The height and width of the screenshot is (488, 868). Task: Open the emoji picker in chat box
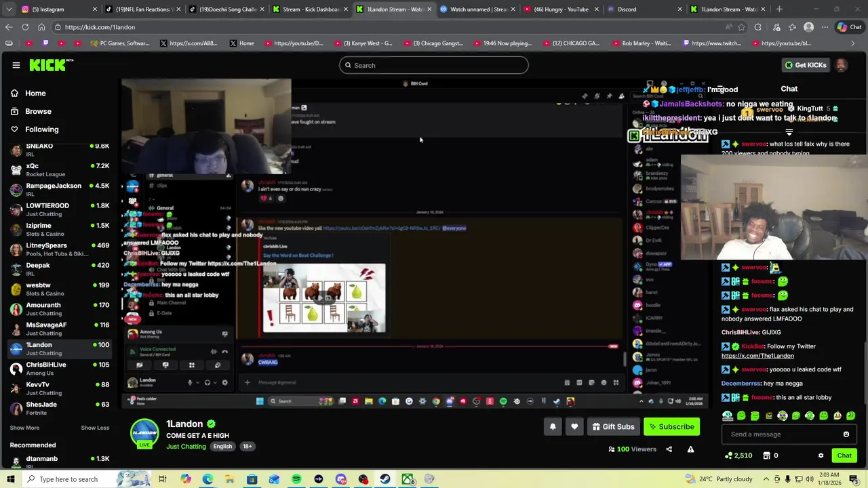[x=846, y=434]
